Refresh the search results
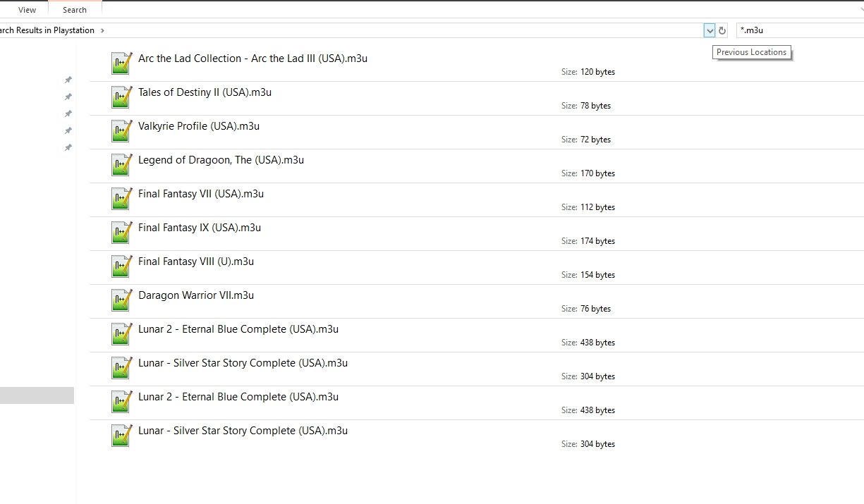 [x=722, y=30]
